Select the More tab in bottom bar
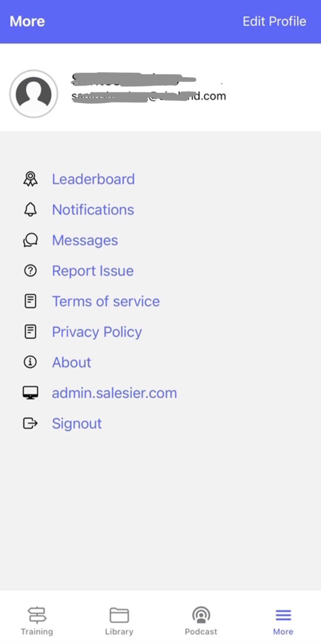The width and height of the screenshot is (321, 644). coord(283,621)
